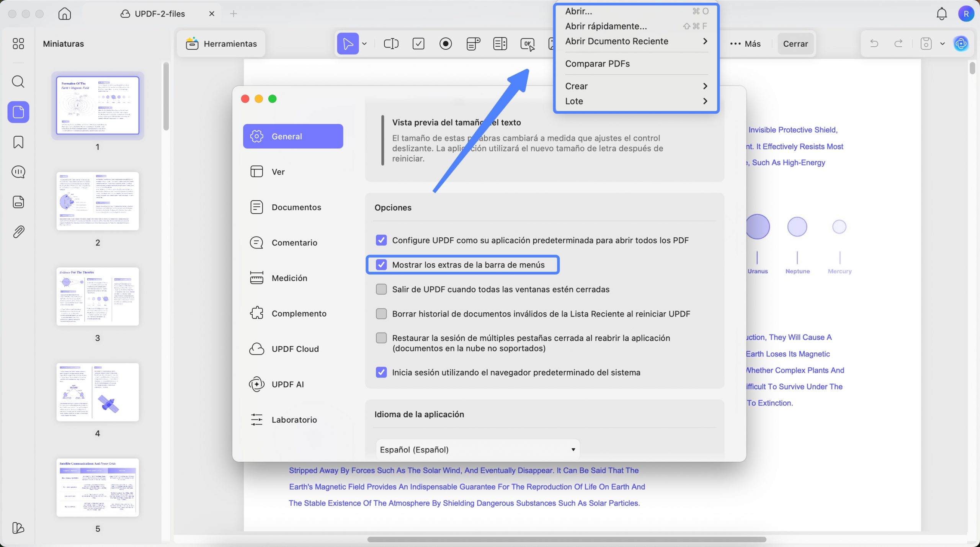Select the list box form tool
980x547 pixels.
tap(500, 44)
